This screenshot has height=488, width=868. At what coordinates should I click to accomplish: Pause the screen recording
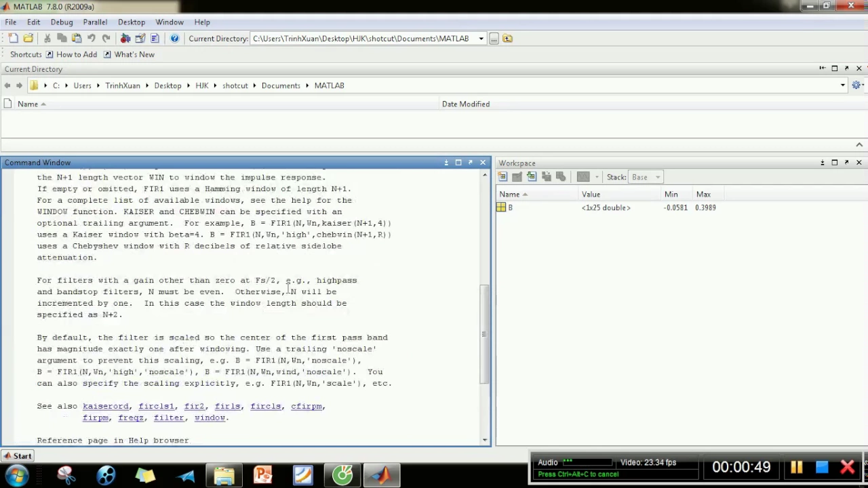[796, 467]
